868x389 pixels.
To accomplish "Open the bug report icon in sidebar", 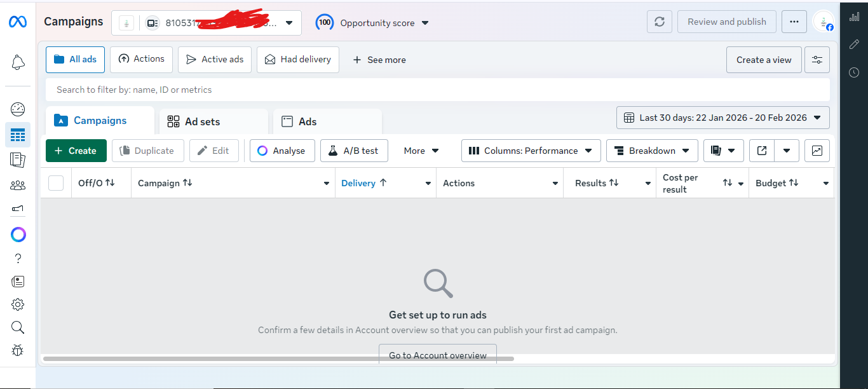I will pos(18,350).
